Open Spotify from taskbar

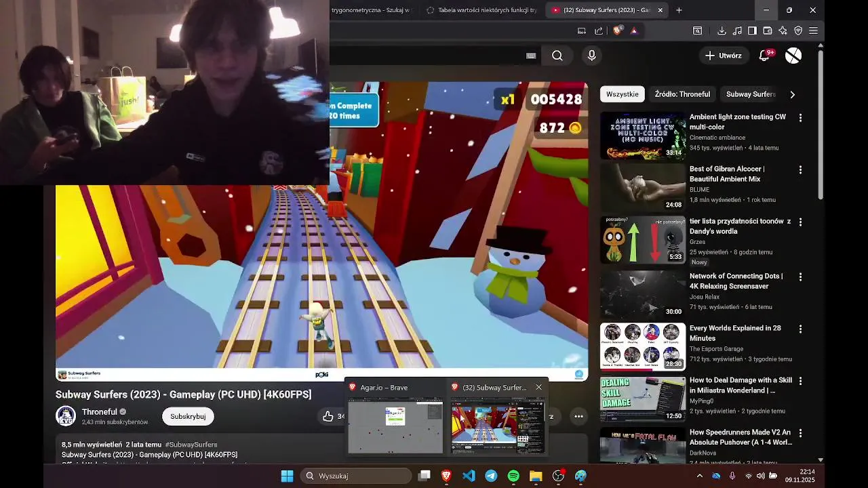[x=513, y=476]
